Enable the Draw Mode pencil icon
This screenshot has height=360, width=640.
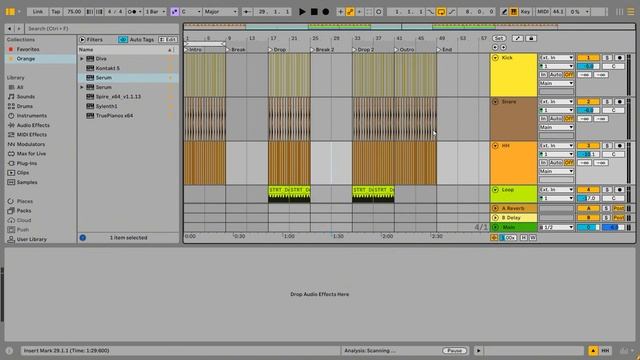[504, 12]
